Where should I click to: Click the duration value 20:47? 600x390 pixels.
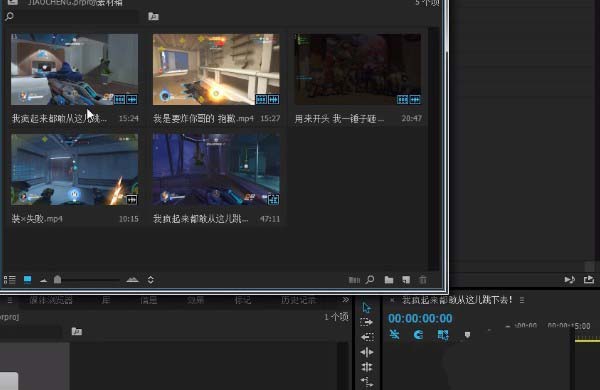[412, 119]
